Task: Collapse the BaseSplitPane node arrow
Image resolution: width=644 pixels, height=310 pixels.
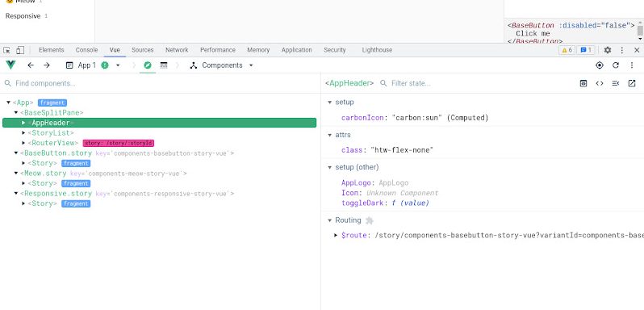Action: click(x=16, y=112)
